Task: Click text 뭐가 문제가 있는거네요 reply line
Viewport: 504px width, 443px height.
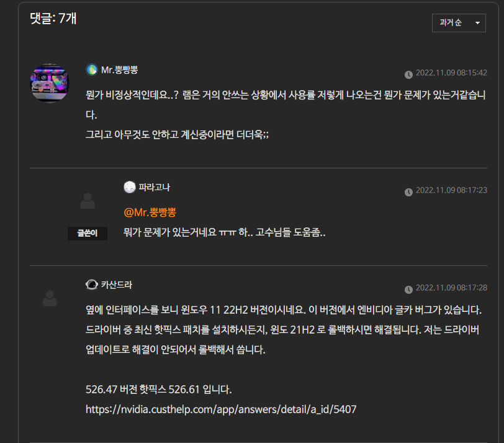Action: (x=224, y=232)
